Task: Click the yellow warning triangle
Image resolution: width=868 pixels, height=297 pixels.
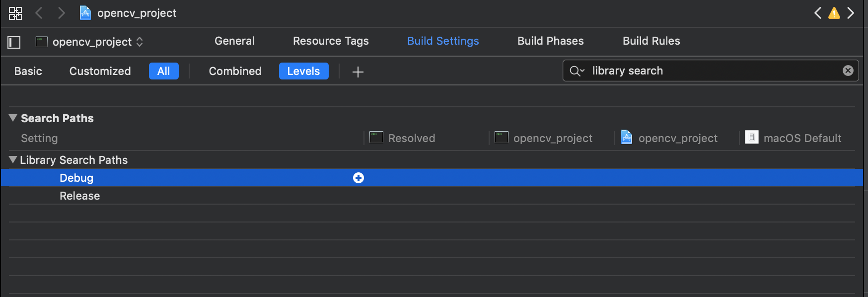Action: (x=834, y=13)
